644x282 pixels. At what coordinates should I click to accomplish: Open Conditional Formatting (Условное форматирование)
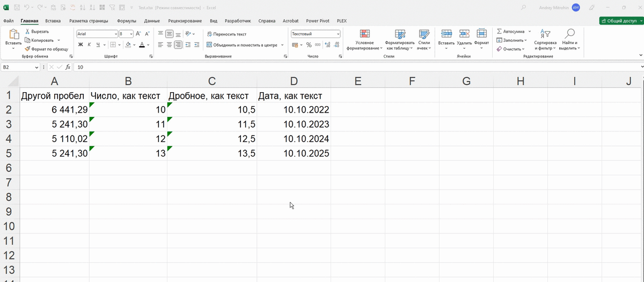364,40
